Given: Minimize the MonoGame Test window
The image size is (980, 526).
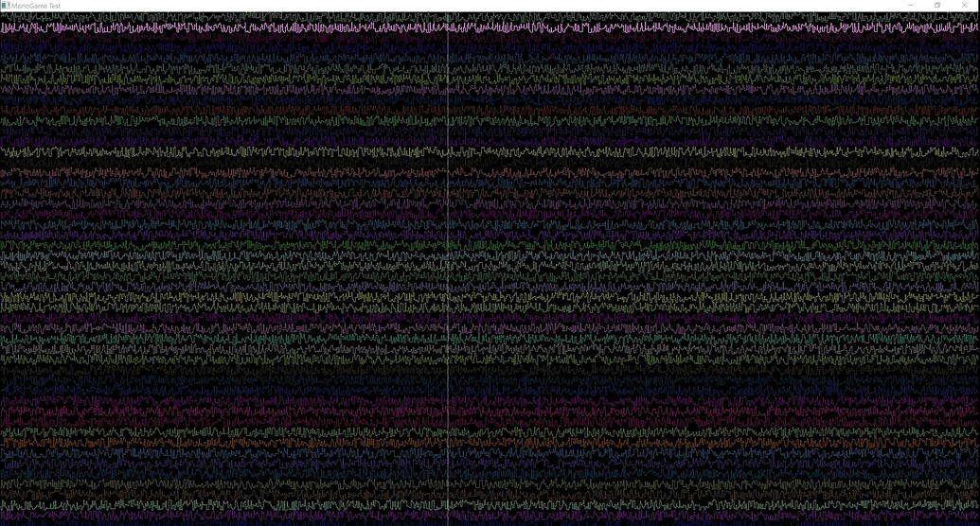Looking at the screenshot, I should pos(911,6).
